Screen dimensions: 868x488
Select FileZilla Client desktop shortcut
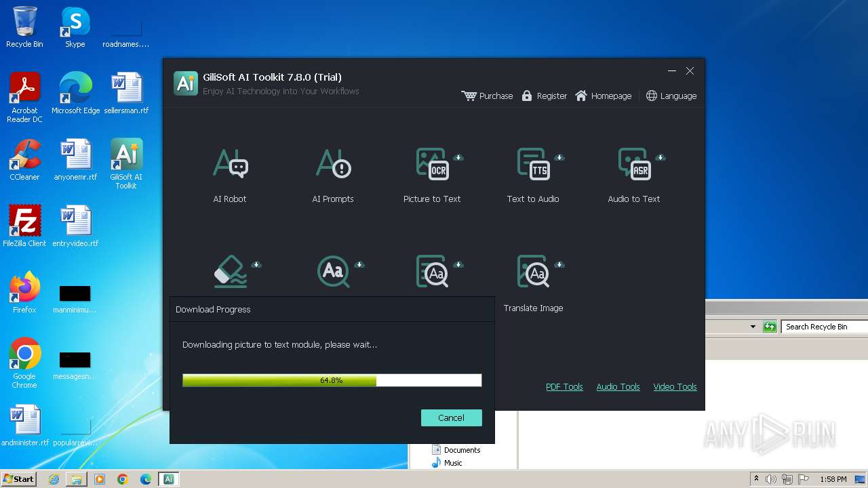pyautogui.click(x=24, y=226)
